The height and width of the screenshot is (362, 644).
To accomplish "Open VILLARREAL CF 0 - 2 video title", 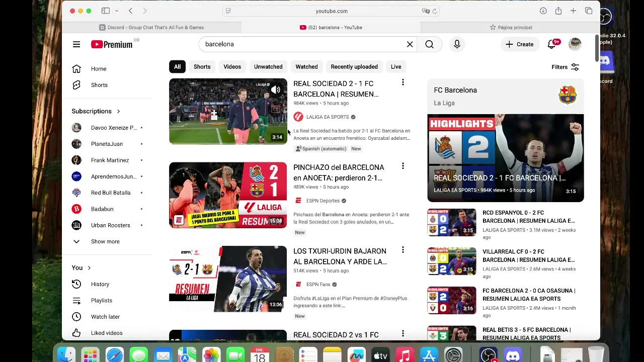I will tap(528, 255).
